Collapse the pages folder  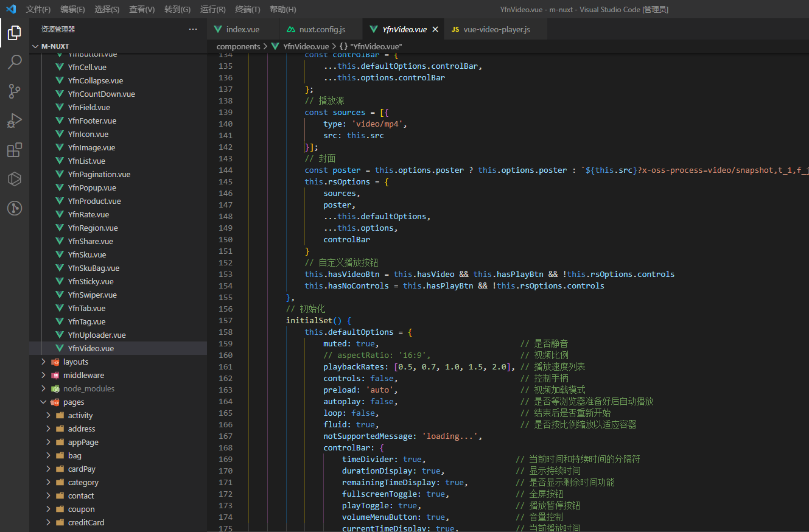(x=73, y=402)
